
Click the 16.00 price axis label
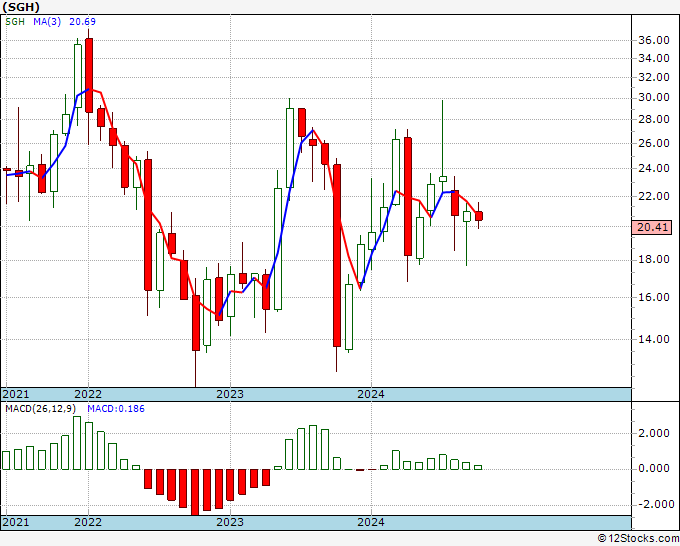pos(654,297)
